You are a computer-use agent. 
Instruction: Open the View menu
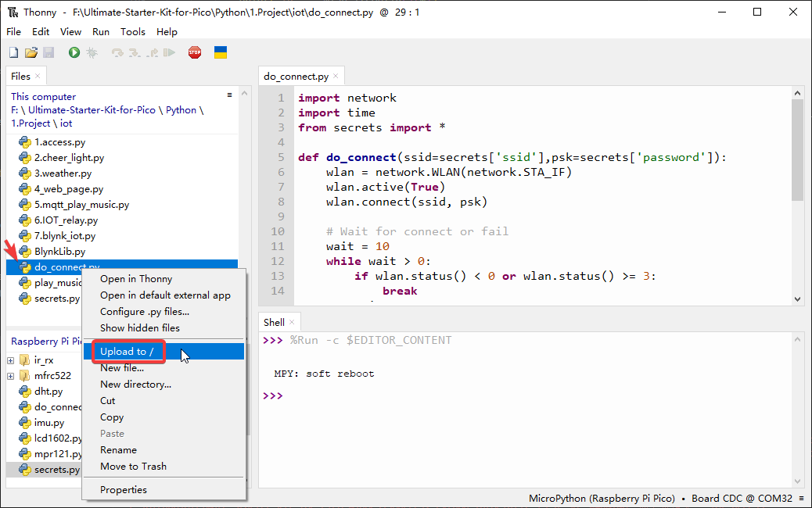[70, 31]
